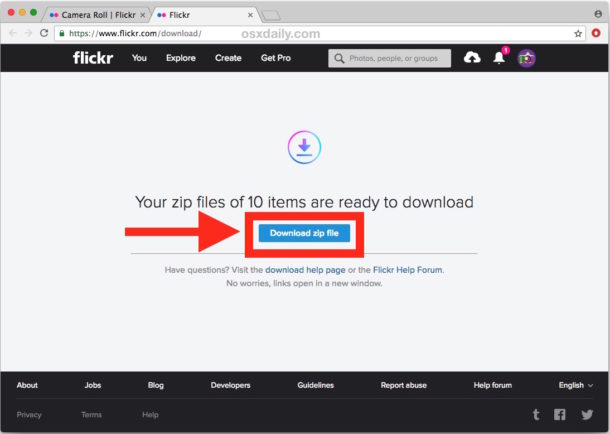Open the Chrome profile icon
Image resolution: width=610 pixels, height=434 pixels.
[598, 14]
